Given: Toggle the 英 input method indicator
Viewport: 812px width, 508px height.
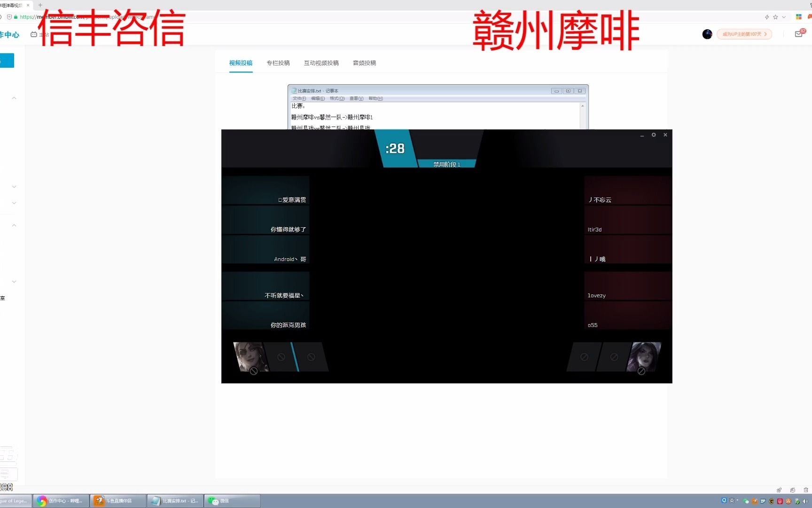Looking at the screenshot, I should coord(732,500).
